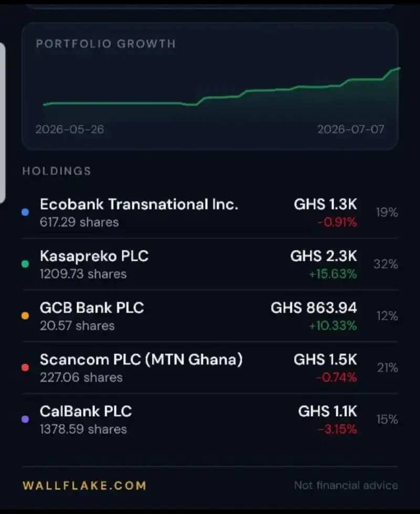Click the blue dot beside Ecobank Transnational
The image size is (420, 514).
click(x=25, y=212)
